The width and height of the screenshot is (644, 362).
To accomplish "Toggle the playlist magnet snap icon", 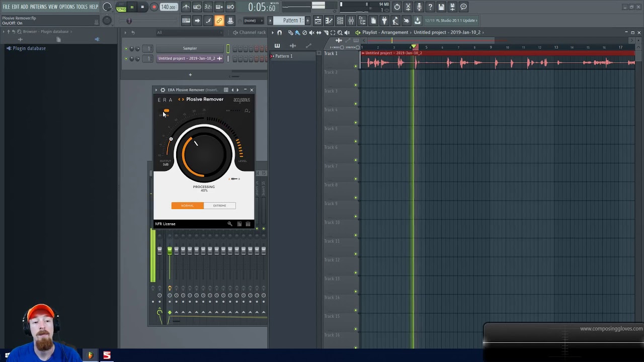I will click(280, 33).
